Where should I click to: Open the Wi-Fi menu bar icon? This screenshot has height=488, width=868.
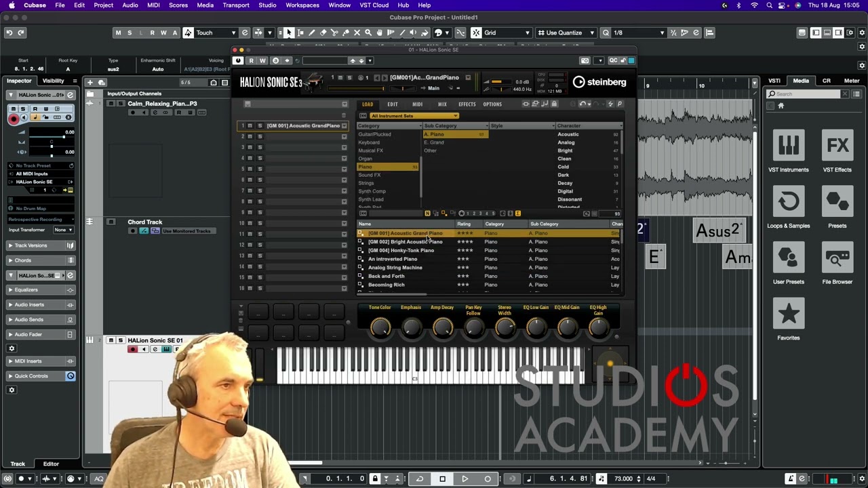754,5
